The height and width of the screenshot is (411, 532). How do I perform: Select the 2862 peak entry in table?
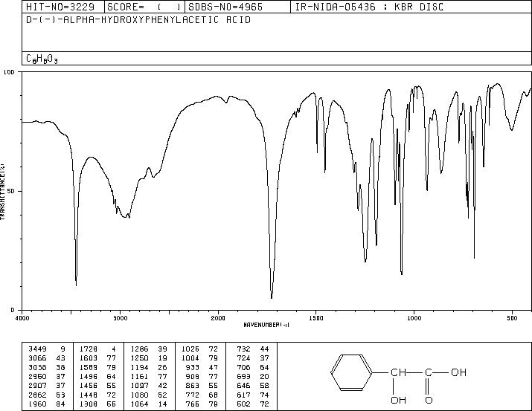47,395
